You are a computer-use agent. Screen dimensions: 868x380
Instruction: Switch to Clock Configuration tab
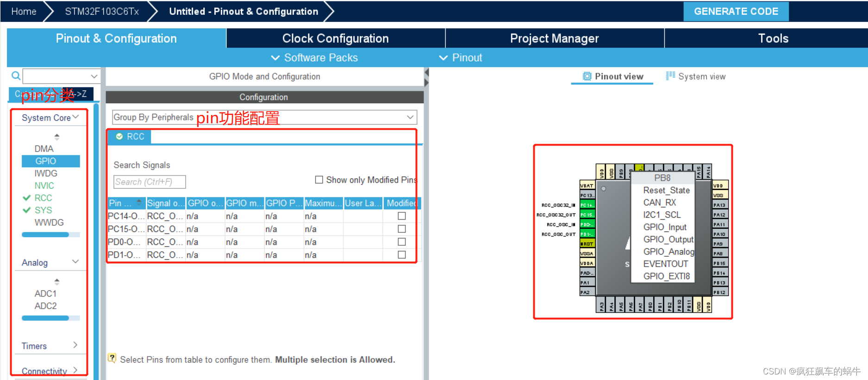click(336, 38)
